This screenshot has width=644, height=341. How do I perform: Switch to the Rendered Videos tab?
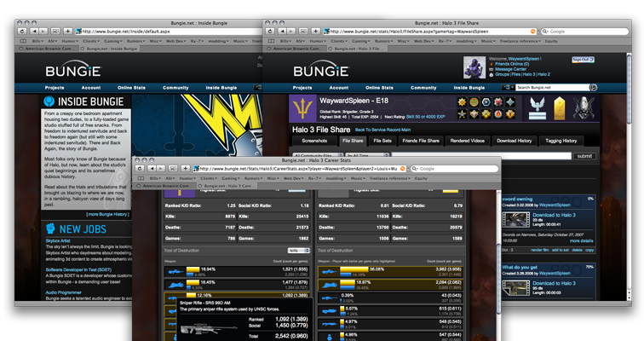pos(467,141)
